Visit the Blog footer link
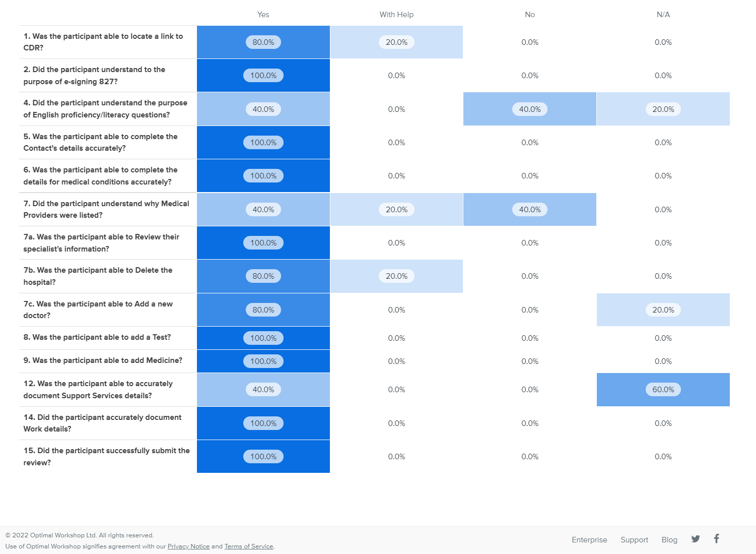Image resolution: width=756 pixels, height=554 pixels. pos(669,540)
